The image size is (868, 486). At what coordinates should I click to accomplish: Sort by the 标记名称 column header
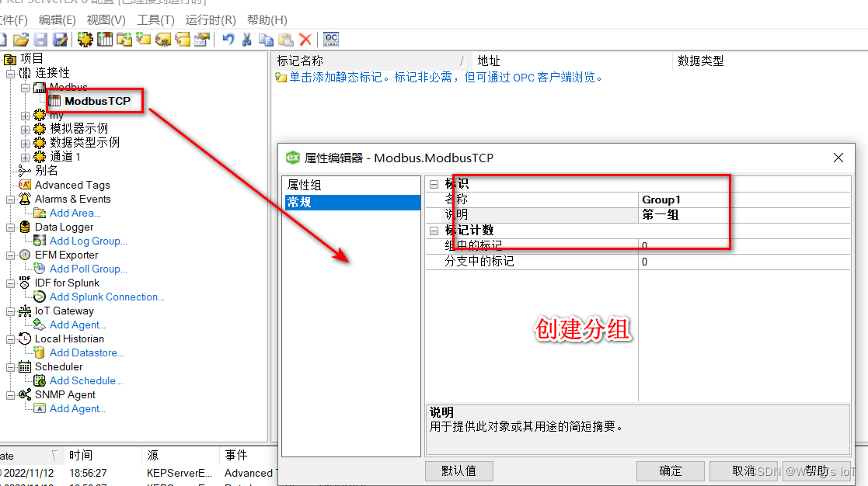[x=372, y=61]
